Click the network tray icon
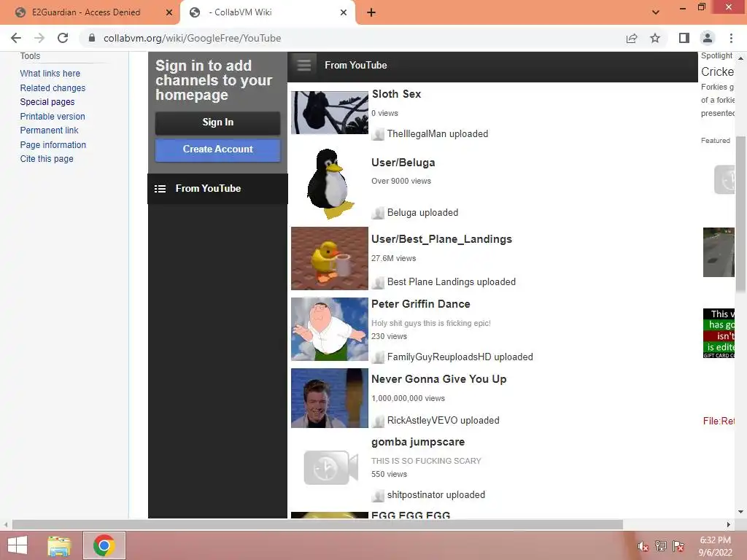 click(661, 546)
